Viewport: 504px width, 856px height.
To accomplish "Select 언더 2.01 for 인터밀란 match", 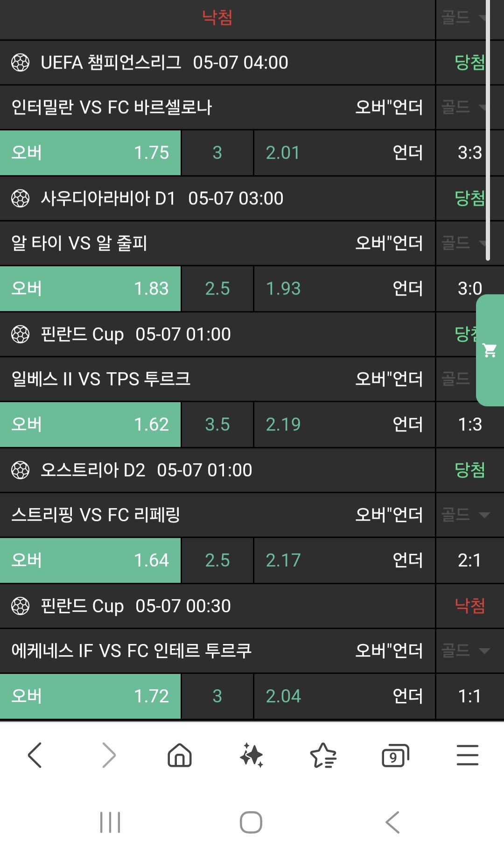I will tap(344, 153).
